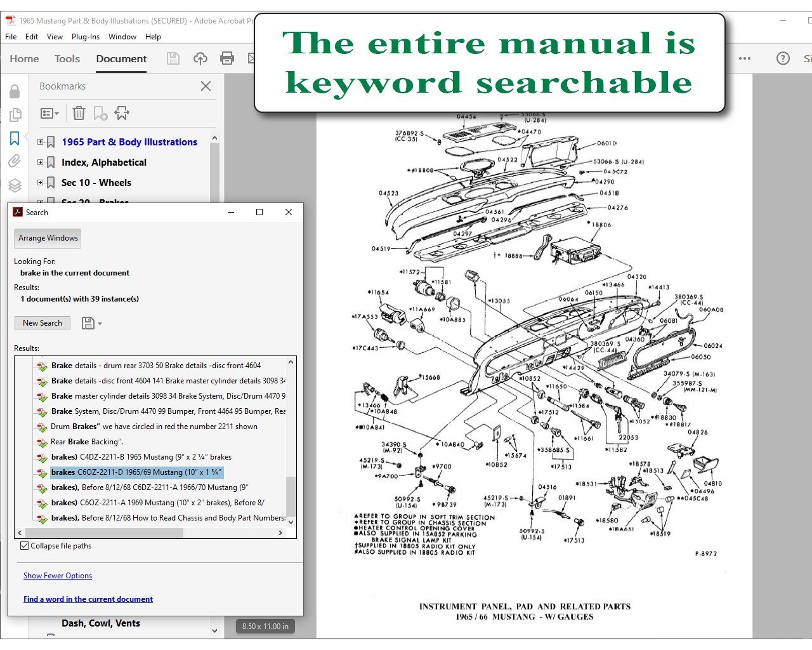Click the Print document icon
812x650 pixels.
tap(226, 58)
